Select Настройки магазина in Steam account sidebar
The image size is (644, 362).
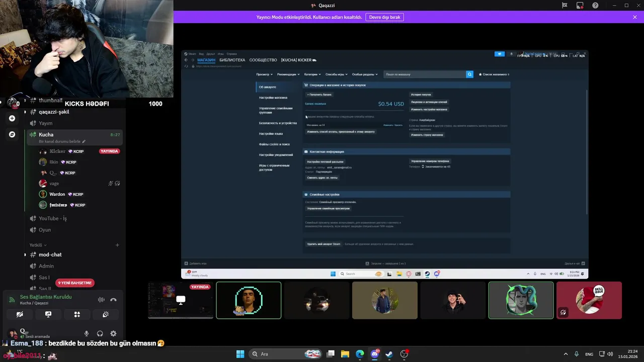pyautogui.click(x=273, y=98)
